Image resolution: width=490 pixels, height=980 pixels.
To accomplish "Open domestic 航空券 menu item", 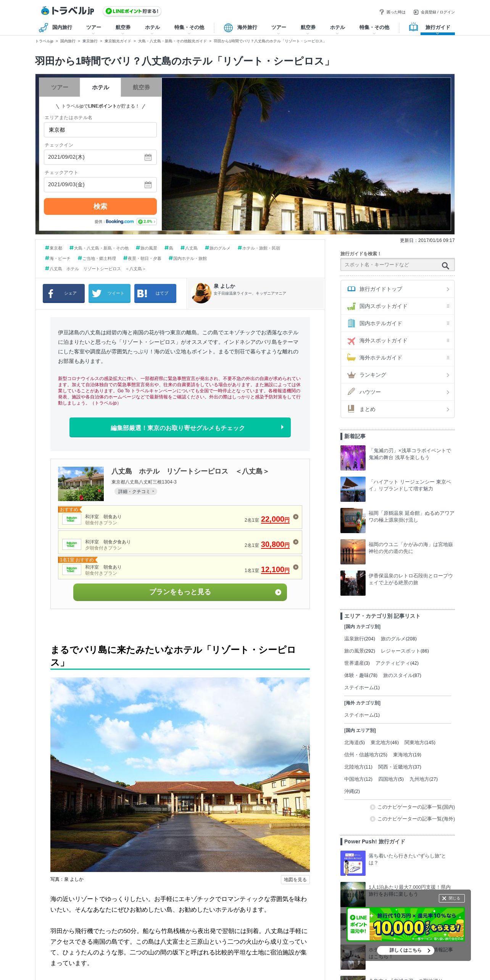I will [x=123, y=27].
